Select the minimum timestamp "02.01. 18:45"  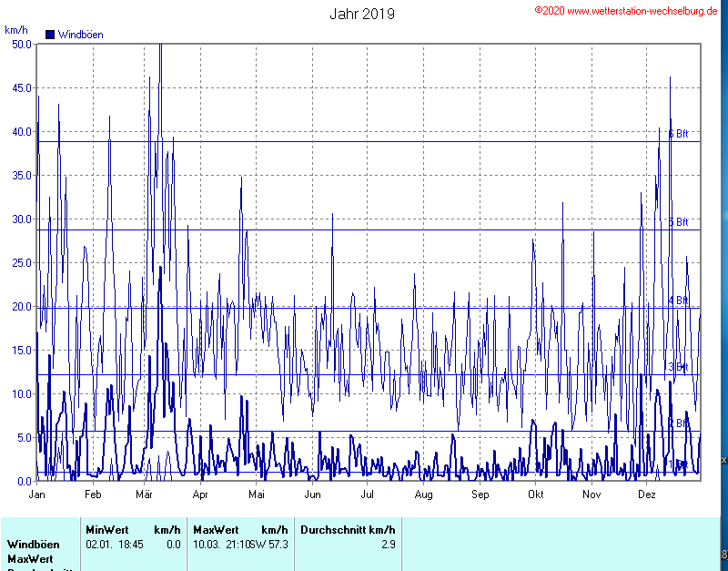(115, 545)
